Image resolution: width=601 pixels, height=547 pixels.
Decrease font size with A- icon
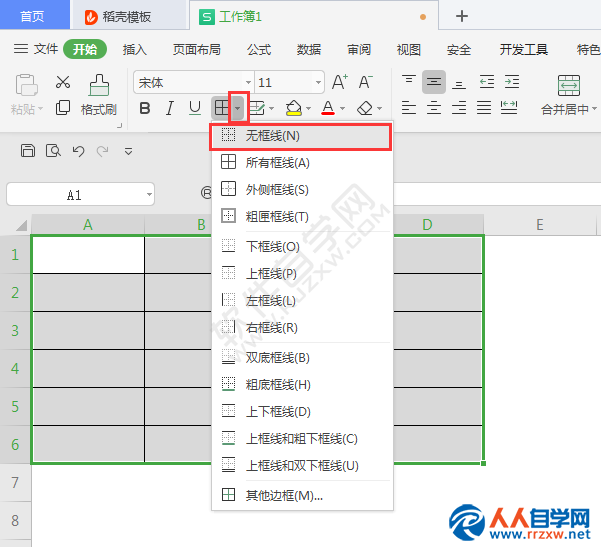(366, 82)
